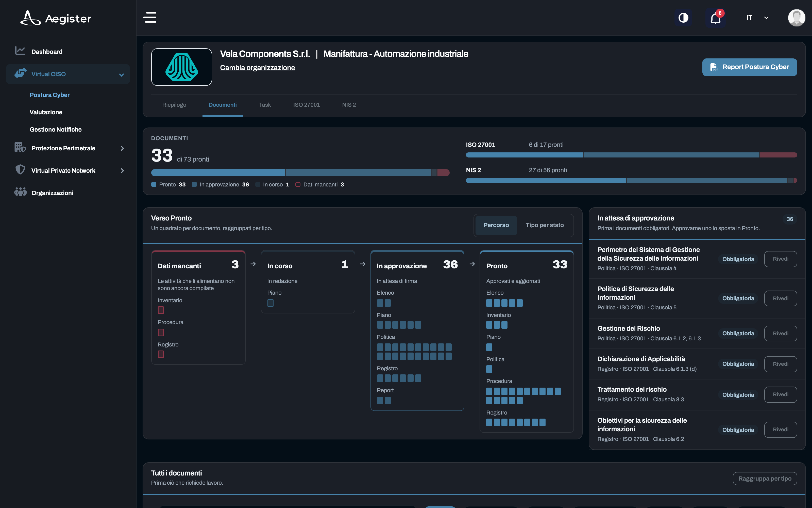Expand the Protezione Perimetrale chevron
812x508 pixels.
pyautogui.click(x=122, y=149)
